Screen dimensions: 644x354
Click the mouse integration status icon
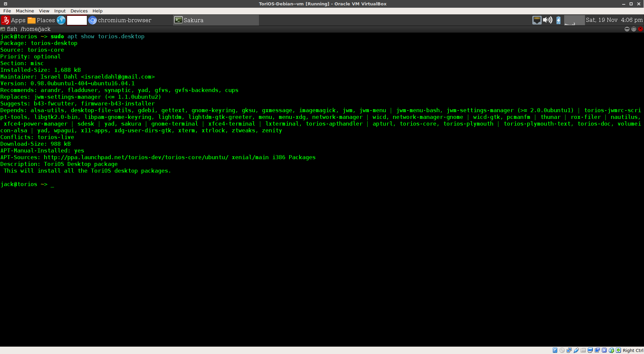coord(611,350)
